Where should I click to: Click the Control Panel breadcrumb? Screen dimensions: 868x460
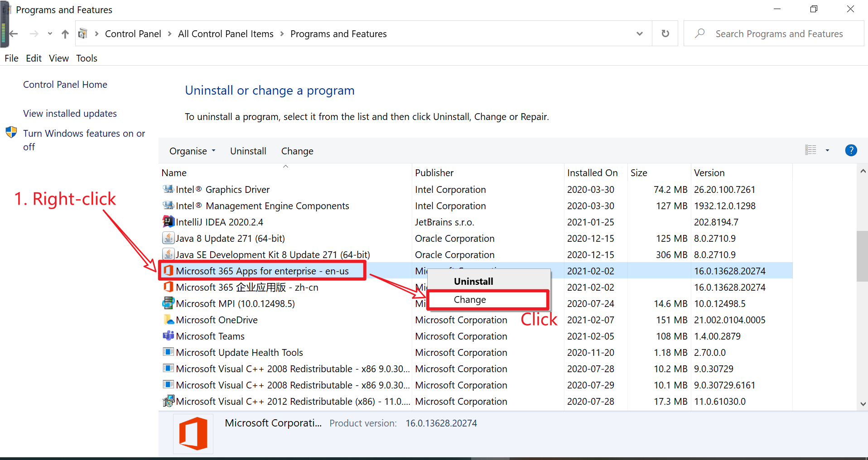coord(133,34)
